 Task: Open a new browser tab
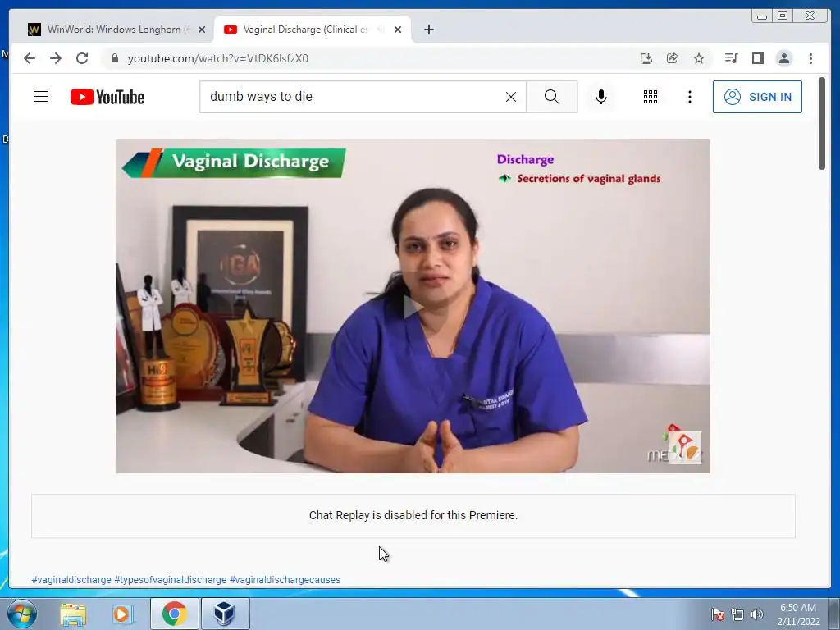tap(428, 30)
